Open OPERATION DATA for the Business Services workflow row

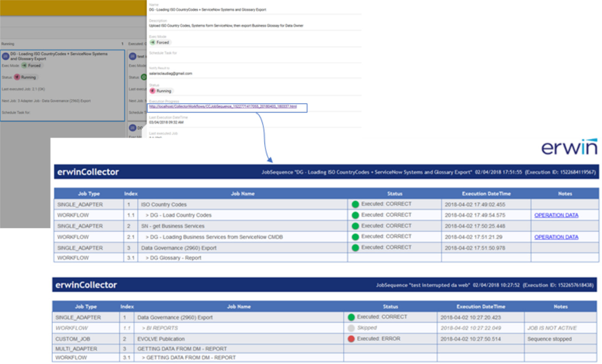pos(556,237)
